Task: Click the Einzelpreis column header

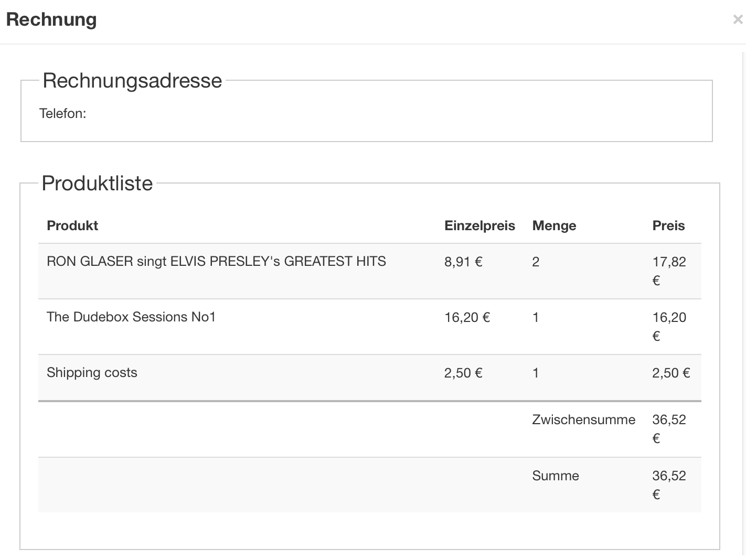Action: pyautogui.click(x=479, y=225)
